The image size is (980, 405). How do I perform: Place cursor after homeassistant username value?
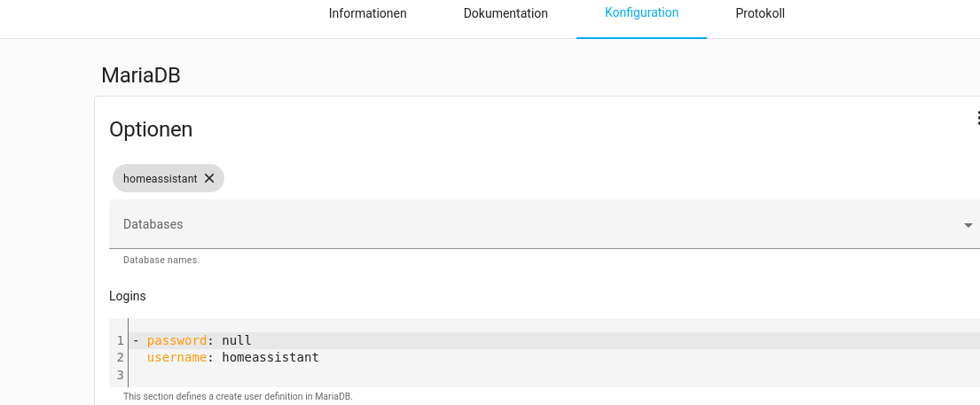pyautogui.click(x=319, y=358)
